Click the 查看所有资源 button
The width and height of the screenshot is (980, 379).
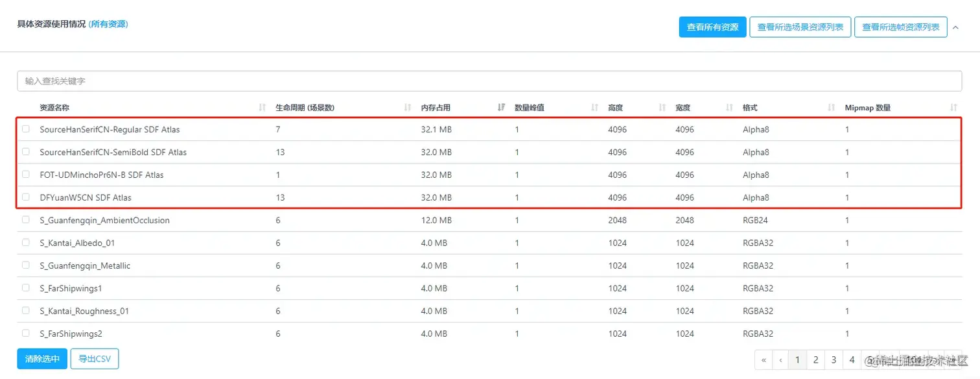[713, 27]
